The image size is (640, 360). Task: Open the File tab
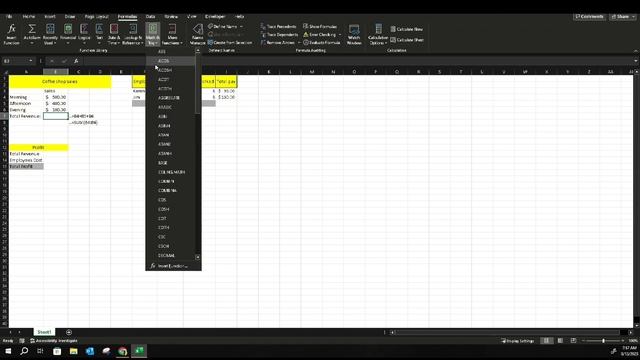coord(9,17)
